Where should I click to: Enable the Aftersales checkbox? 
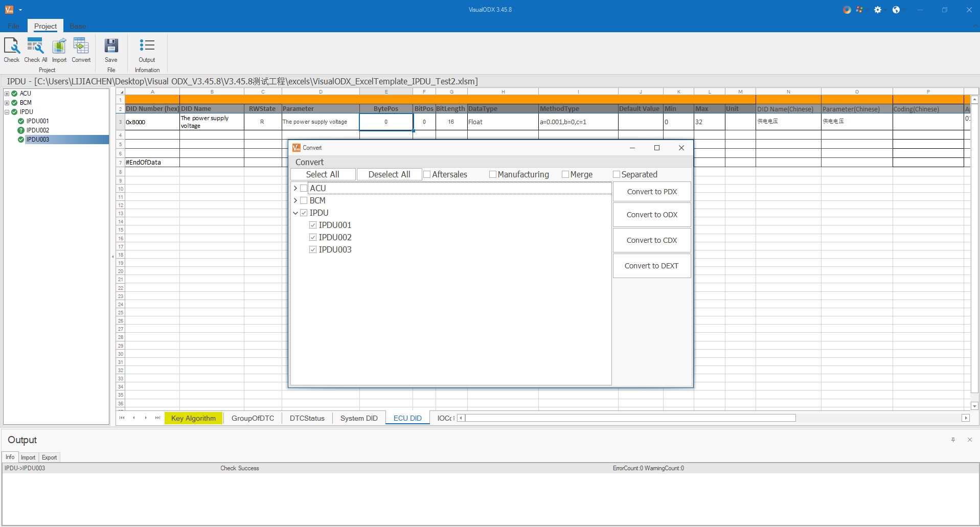[x=427, y=174]
